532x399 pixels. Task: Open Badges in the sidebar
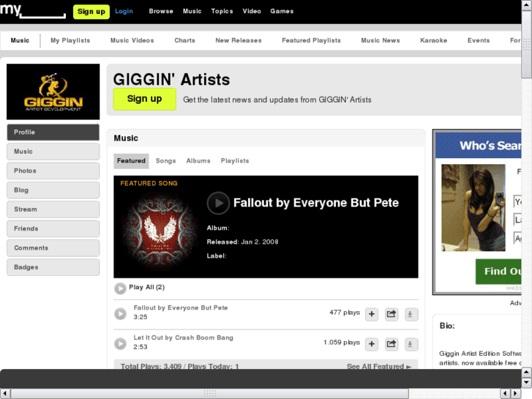[53, 267]
